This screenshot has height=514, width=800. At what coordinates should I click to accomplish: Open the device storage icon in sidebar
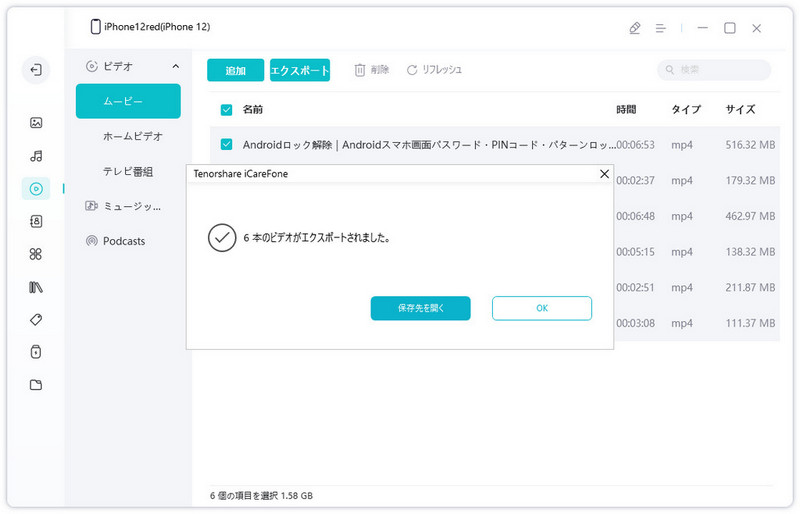[36, 352]
